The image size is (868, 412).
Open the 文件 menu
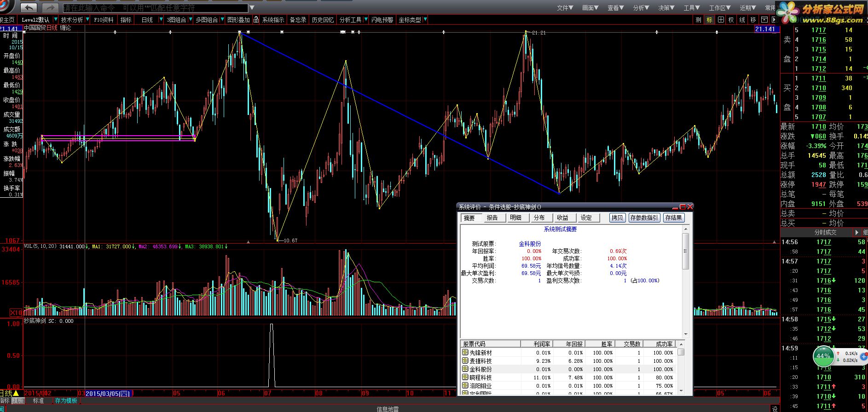click(565, 8)
